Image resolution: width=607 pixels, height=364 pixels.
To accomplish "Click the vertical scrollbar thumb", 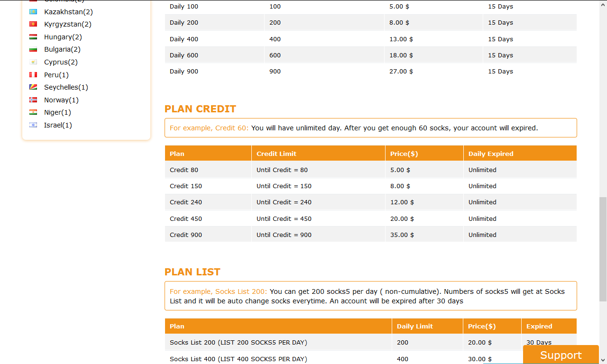I will tap(603, 249).
